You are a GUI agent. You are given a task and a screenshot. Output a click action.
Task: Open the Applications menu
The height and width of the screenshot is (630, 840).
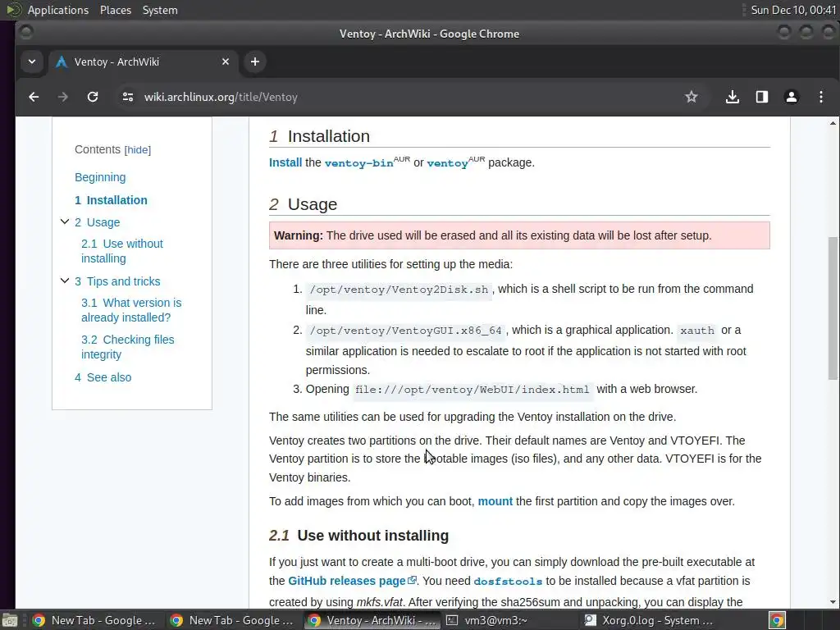click(58, 10)
